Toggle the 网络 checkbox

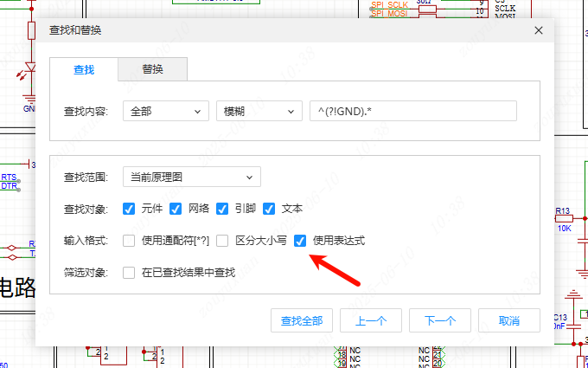point(176,209)
